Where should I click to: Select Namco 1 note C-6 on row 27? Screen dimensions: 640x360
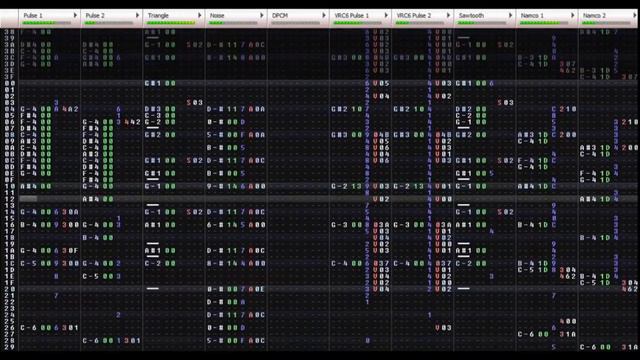[526, 334]
